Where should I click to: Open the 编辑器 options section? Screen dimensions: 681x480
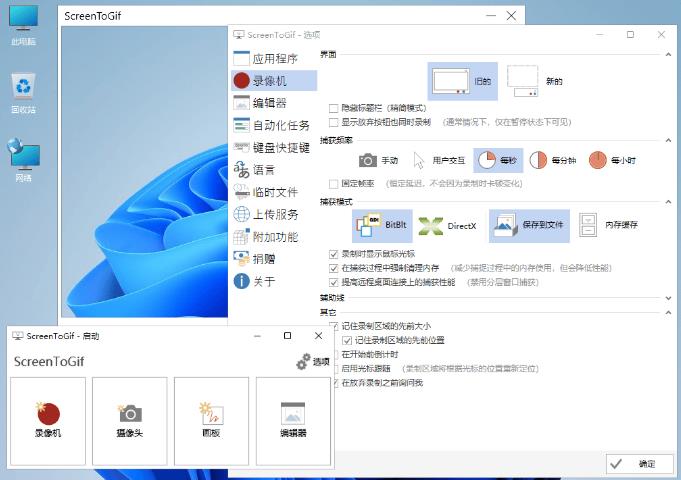(274, 103)
